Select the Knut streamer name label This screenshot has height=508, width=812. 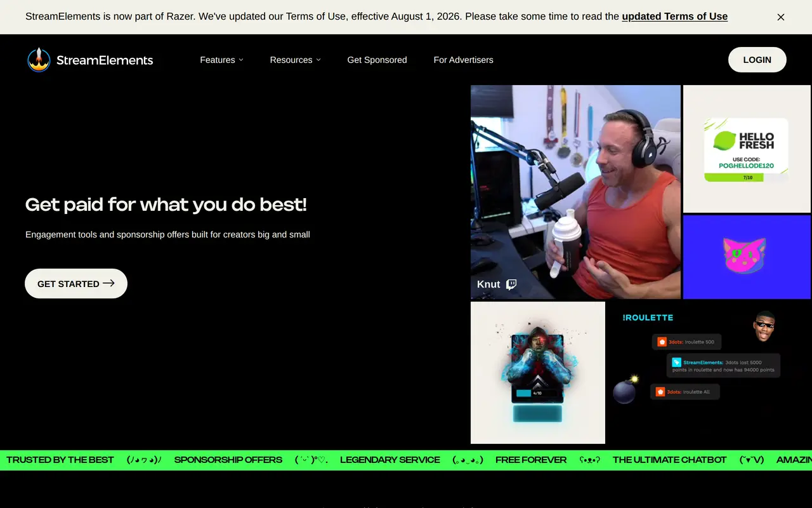pyautogui.click(x=488, y=284)
